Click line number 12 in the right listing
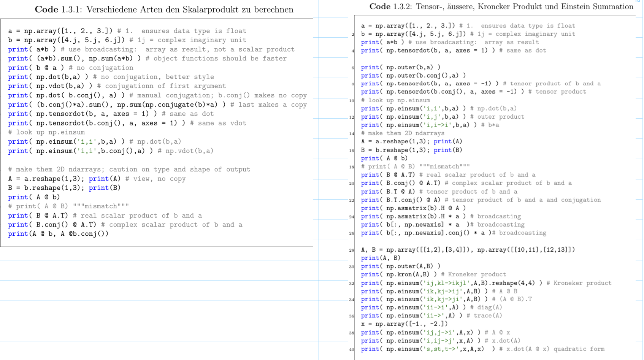This screenshot has height=360, width=644. [x=352, y=117]
